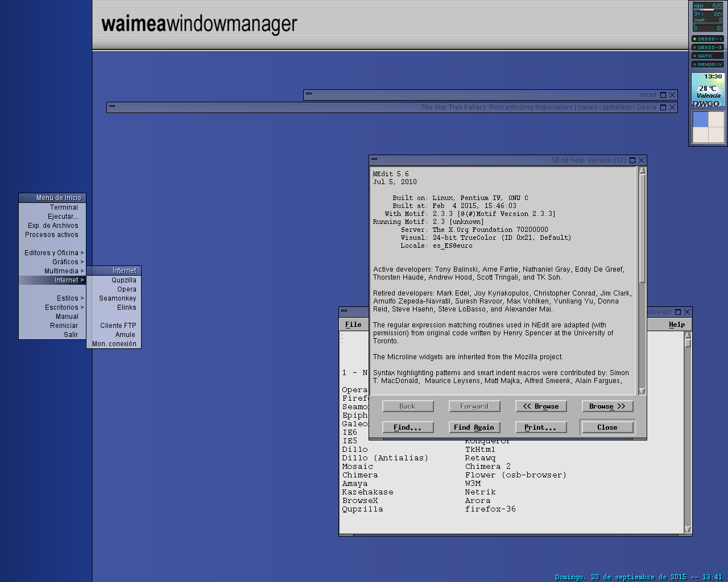Toggle the DESOO-1 mount indicator
Image resolution: width=728 pixels, height=582 pixels.
708,39
